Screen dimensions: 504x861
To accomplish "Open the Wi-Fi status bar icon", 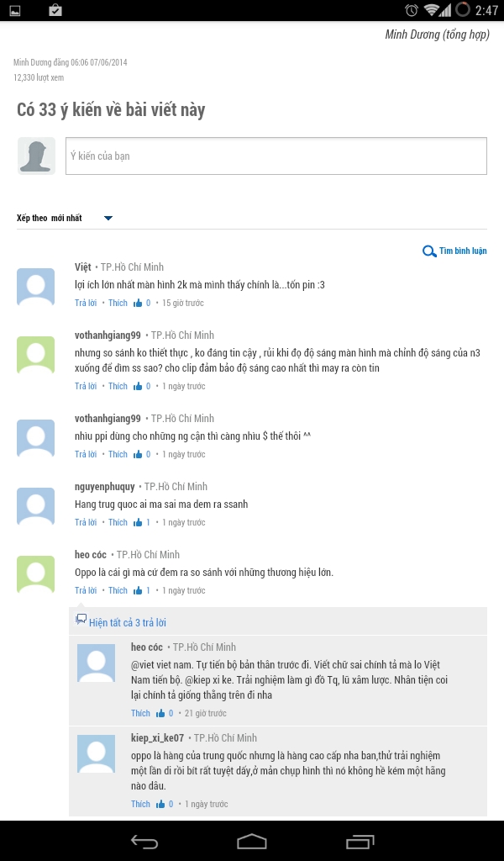I will coord(433,10).
